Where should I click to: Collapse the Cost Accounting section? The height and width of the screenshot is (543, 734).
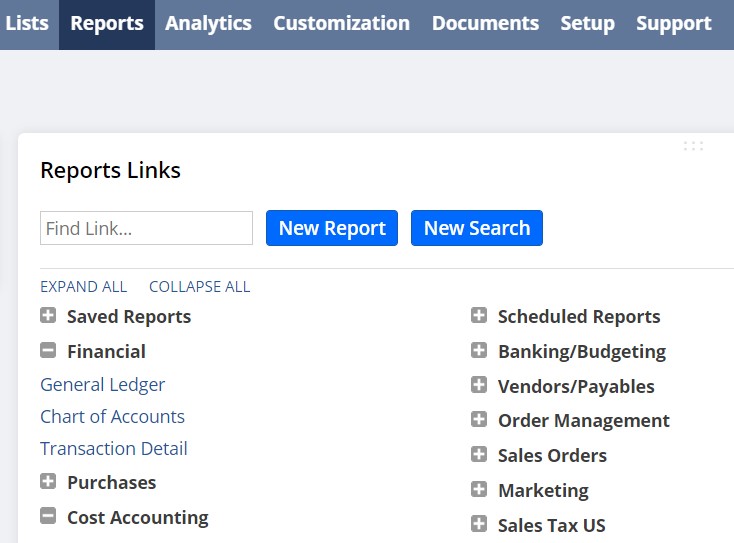click(x=48, y=517)
